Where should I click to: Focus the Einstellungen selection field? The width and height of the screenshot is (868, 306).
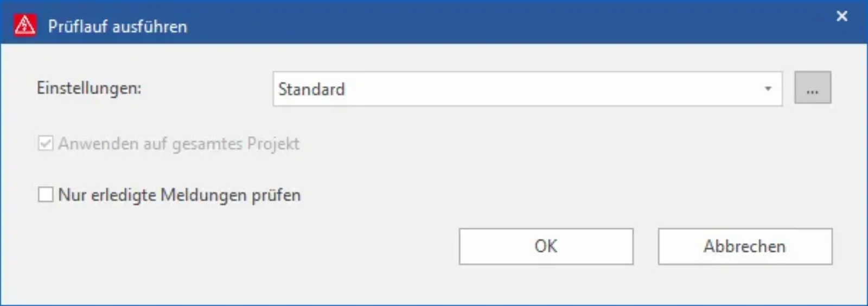[x=527, y=89]
